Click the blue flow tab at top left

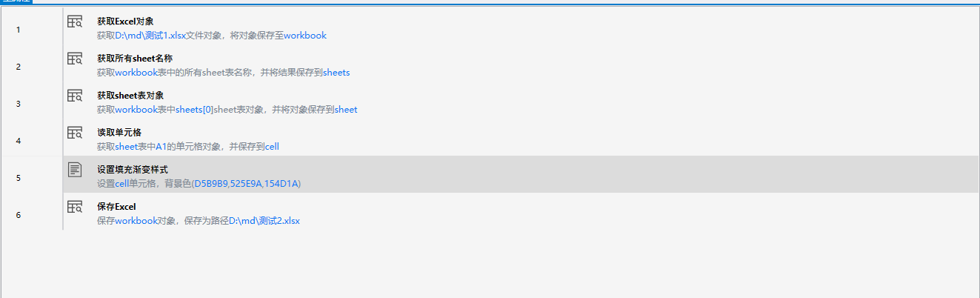(16, 1)
